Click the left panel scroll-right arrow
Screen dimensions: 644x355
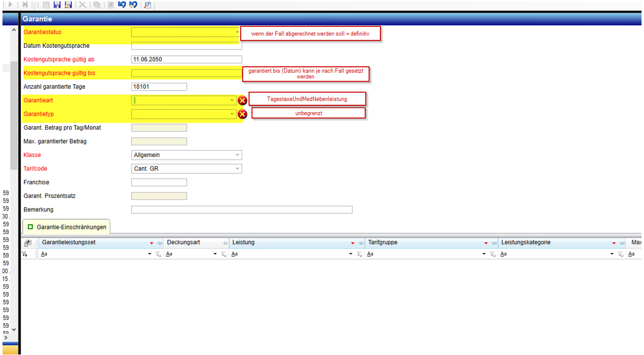click(5, 338)
